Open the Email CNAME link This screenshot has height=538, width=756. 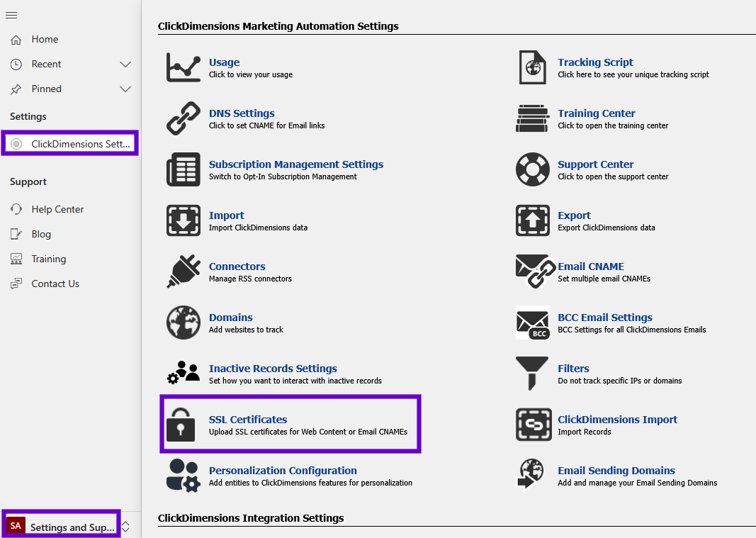(591, 267)
